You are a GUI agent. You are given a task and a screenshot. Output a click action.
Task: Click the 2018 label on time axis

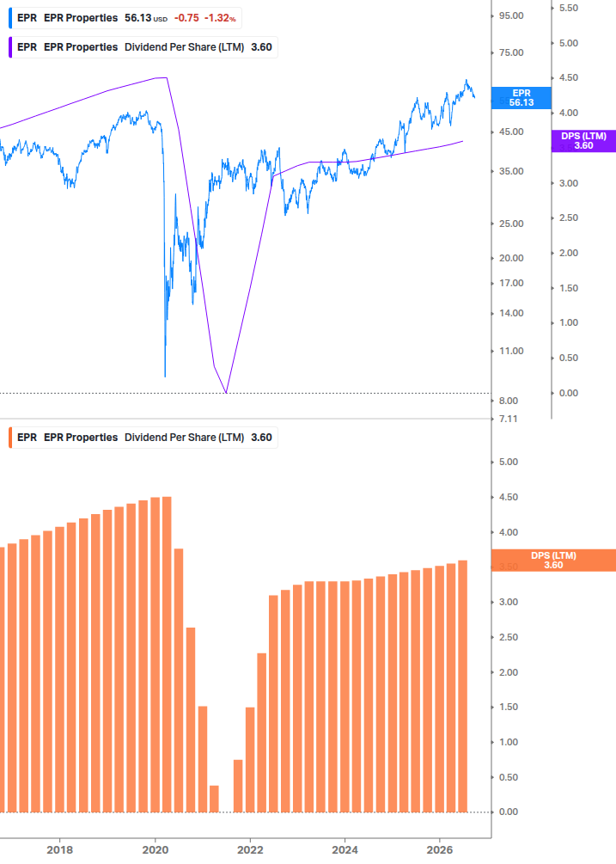(x=59, y=850)
